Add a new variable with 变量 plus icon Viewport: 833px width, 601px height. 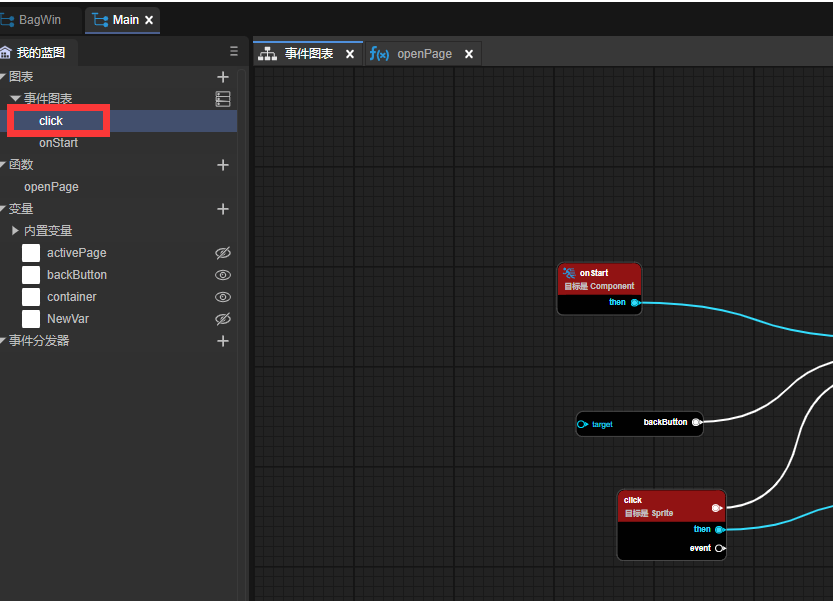223,209
